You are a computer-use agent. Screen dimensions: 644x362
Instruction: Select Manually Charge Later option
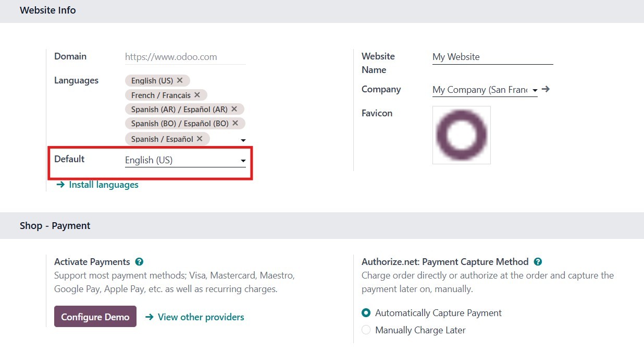coord(366,330)
